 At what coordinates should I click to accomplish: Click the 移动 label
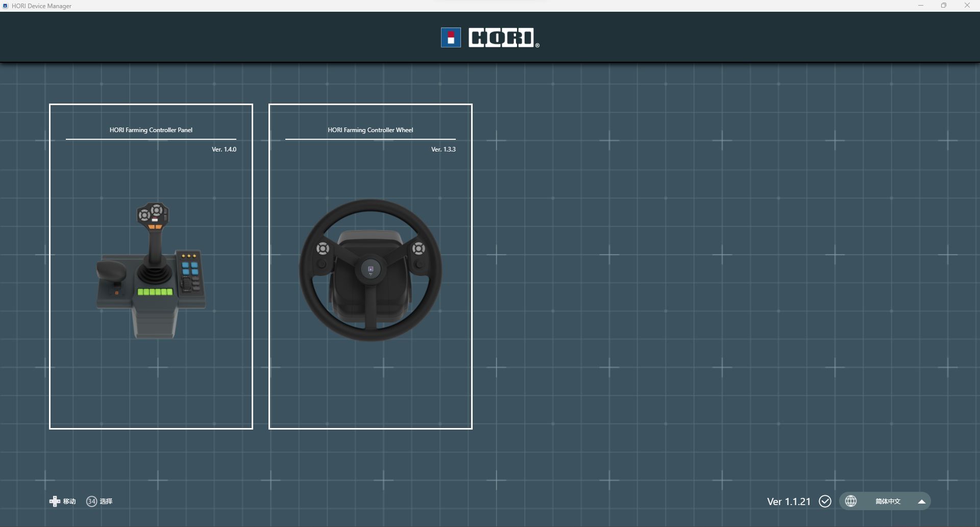(x=69, y=501)
